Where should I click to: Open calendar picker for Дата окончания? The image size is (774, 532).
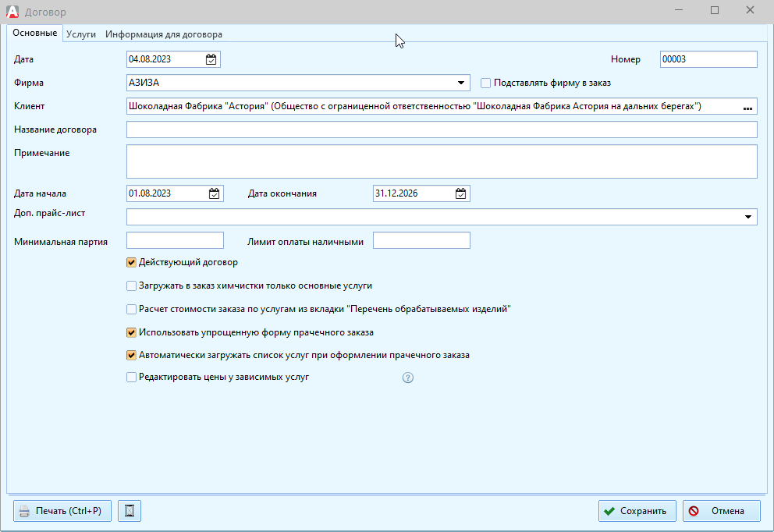[x=461, y=193]
